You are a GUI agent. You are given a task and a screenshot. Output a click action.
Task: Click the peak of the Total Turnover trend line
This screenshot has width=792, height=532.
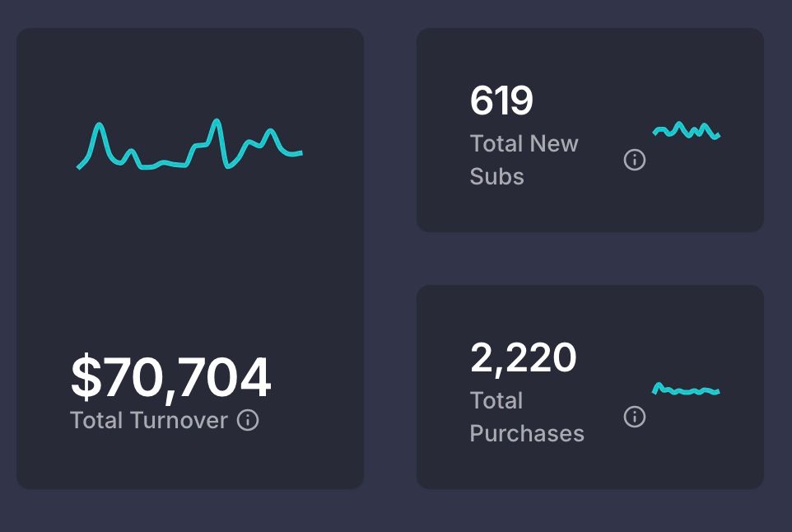pos(217,120)
